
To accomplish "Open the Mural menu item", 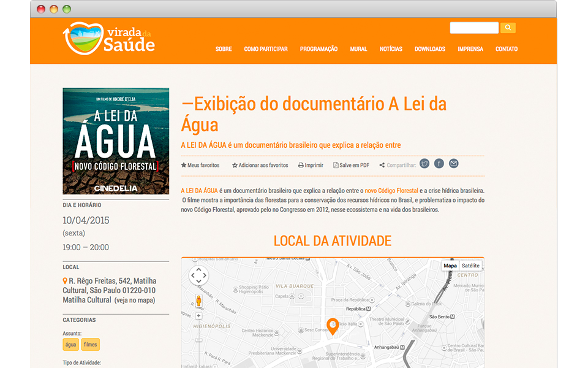I will (358, 49).
